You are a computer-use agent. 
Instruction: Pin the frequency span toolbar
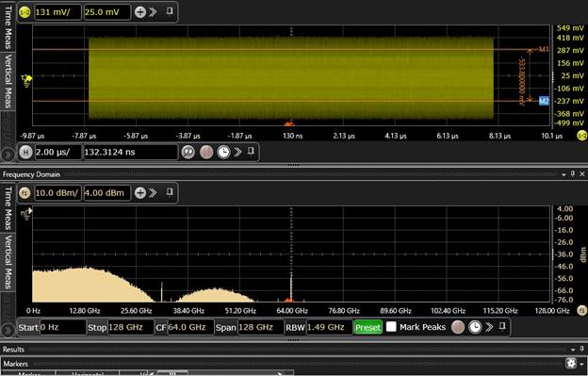point(502,326)
